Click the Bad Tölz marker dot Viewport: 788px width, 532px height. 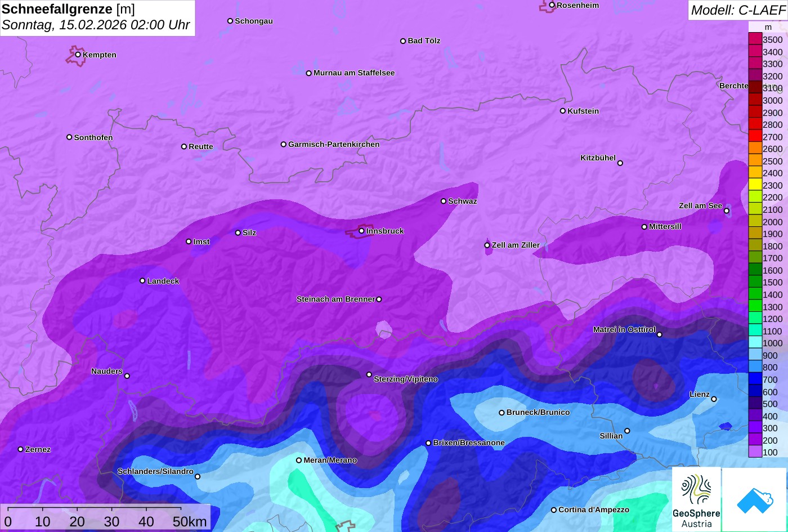click(x=403, y=41)
